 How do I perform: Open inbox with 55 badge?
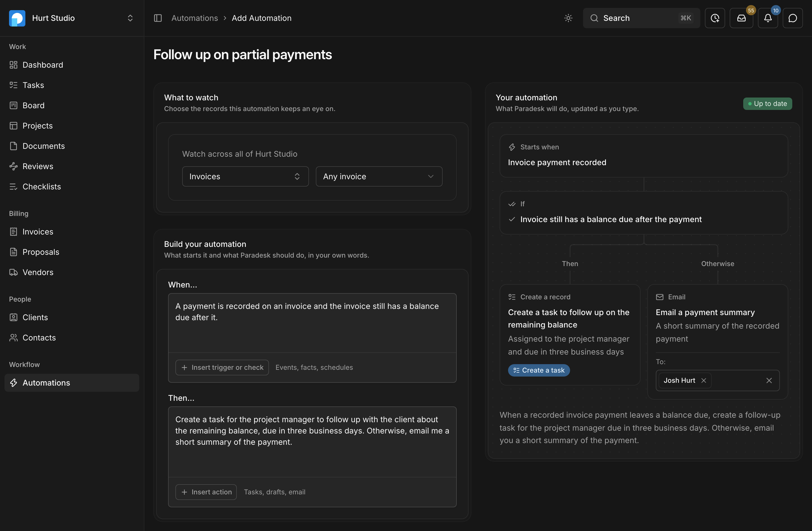pyautogui.click(x=742, y=18)
